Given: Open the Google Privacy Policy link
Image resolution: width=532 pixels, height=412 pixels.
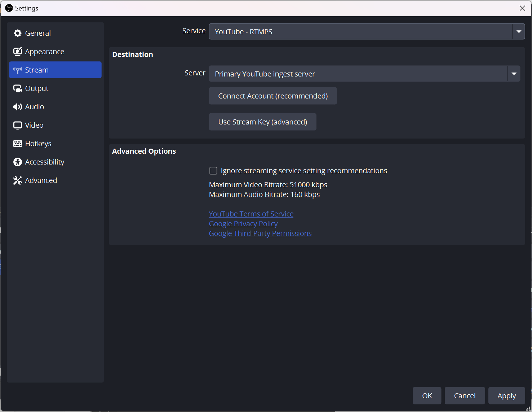Looking at the screenshot, I should point(243,223).
